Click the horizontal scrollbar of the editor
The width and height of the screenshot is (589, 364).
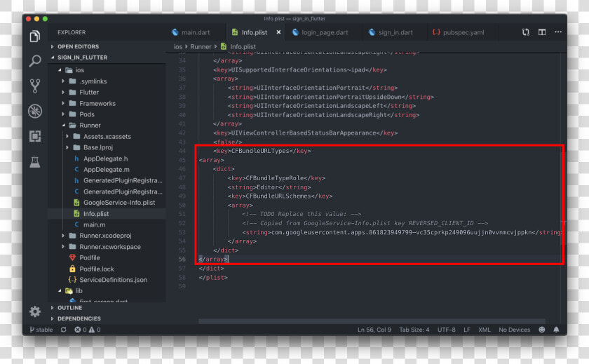pyautogui.click(x=372, y=321)
